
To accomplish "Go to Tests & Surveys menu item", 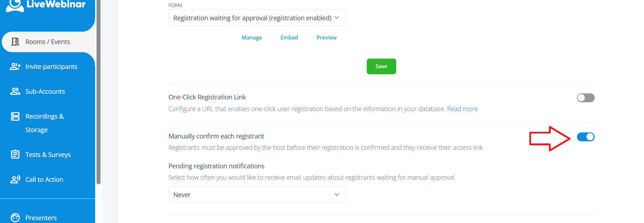I will coord(48,154).
